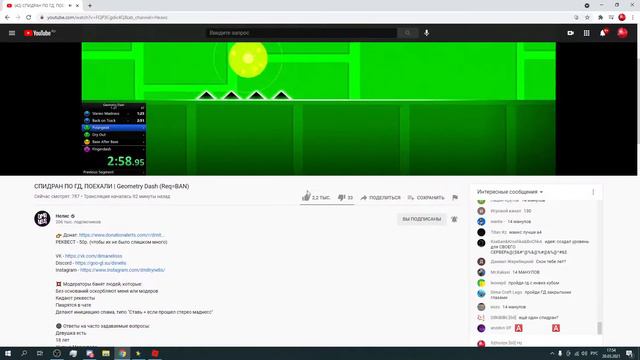Screen dimensions: 640x360
Task: Go back with the browser back arrow
Action: point(7,17)
